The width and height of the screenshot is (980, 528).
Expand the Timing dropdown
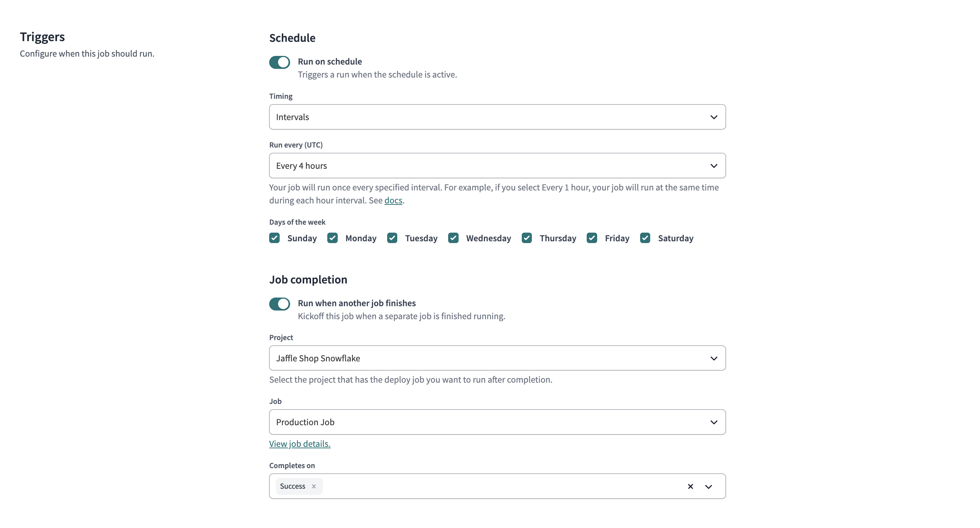(x=497, y=116)
